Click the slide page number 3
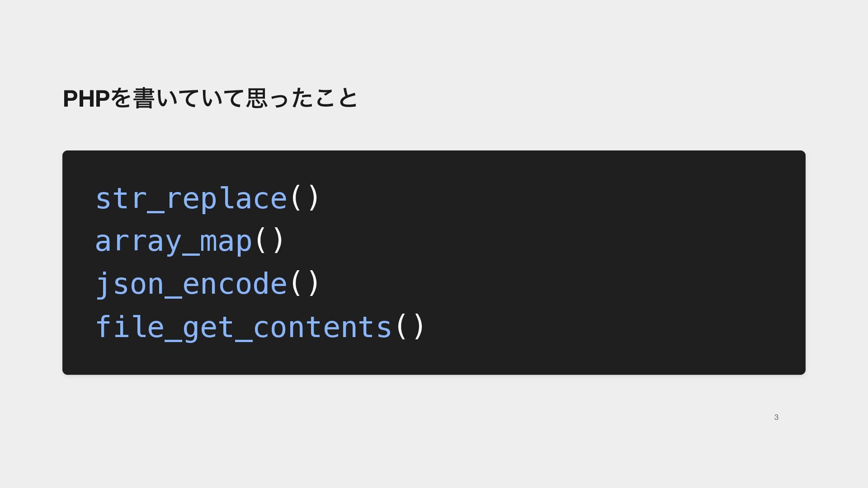This screenshot has width=868, height=488. tap(776, 417)
